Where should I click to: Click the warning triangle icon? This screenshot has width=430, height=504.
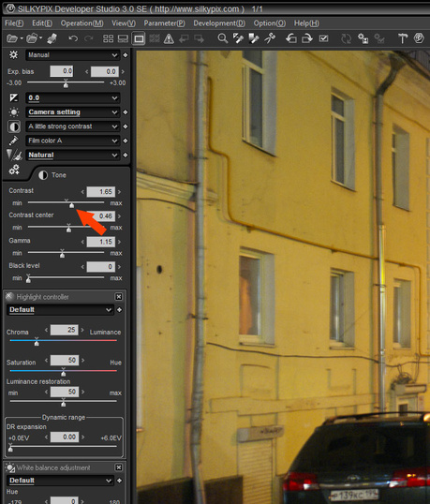[x=169, y=39]
